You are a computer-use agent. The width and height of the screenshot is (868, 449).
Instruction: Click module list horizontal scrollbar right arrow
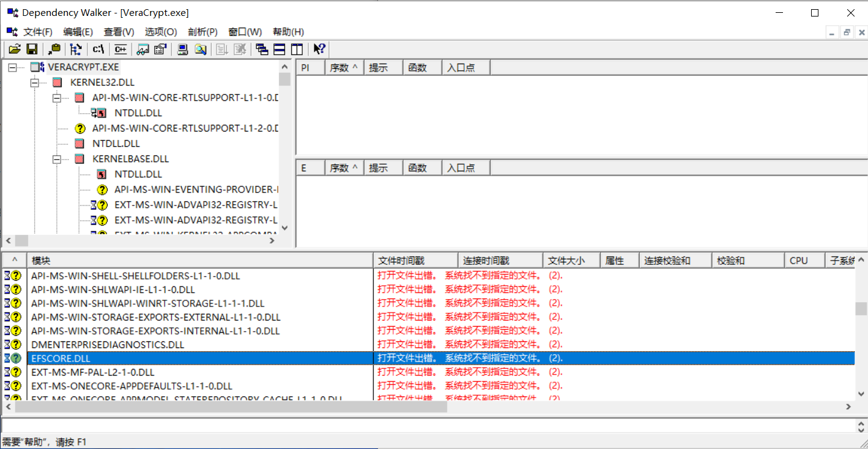(848, 407)
